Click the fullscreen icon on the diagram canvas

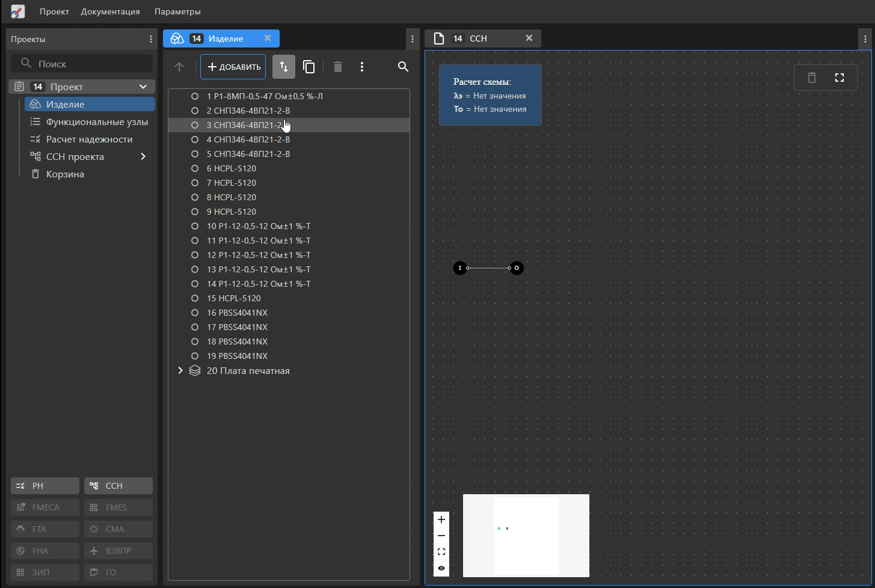click(840, 78)
